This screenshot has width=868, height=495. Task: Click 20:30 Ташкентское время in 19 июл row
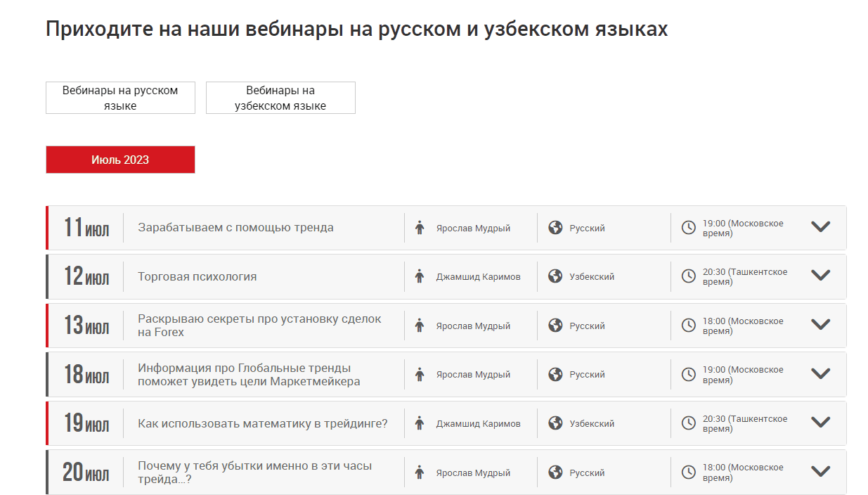pos(745,423)
